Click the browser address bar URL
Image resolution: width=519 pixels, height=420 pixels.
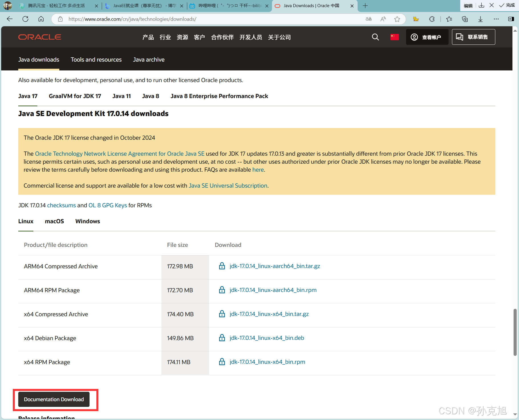(132, 19)
